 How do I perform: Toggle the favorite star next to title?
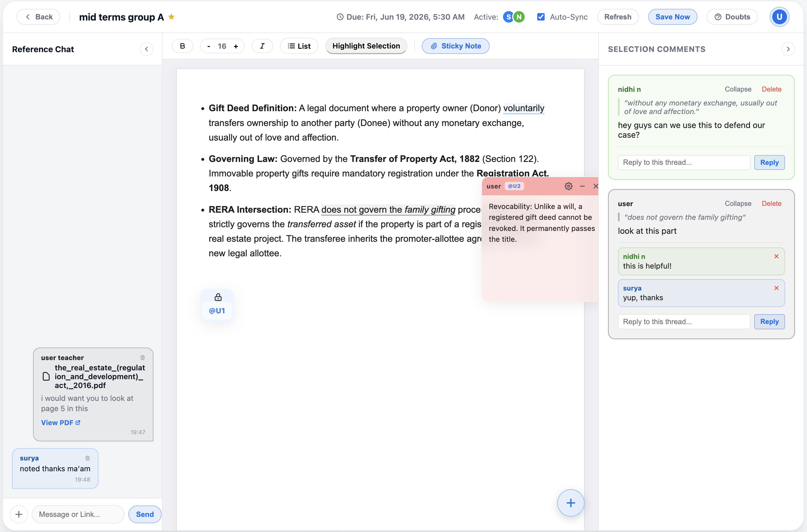(171, 17)
